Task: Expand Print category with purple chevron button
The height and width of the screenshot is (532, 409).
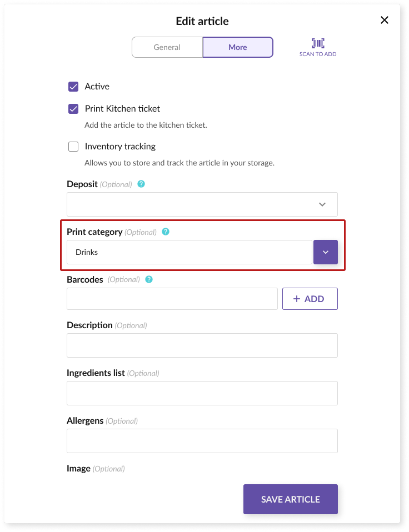Action: (326, 252)
